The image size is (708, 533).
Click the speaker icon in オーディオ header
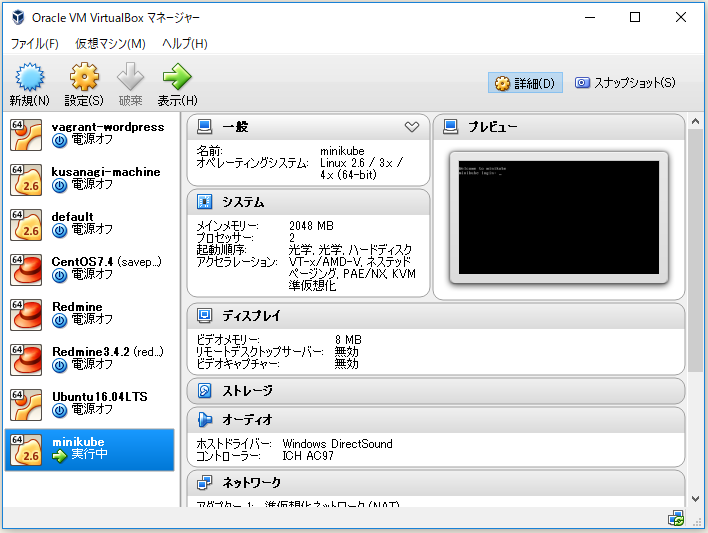coord(205,420)
